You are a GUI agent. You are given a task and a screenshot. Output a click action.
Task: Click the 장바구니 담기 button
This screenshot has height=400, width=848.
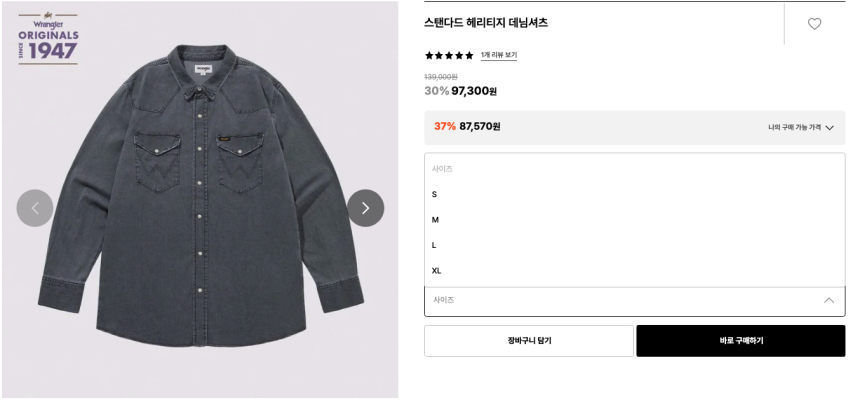(528, 341)
